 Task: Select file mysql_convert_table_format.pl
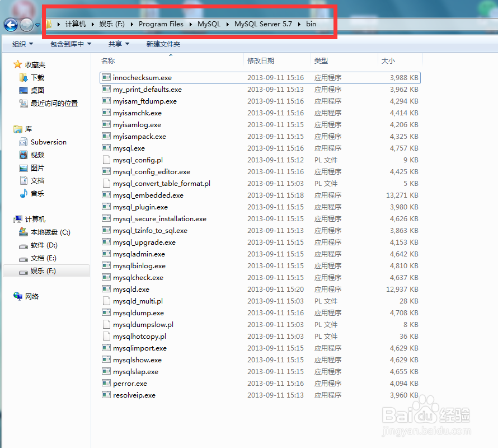click(x=162, y=184)
